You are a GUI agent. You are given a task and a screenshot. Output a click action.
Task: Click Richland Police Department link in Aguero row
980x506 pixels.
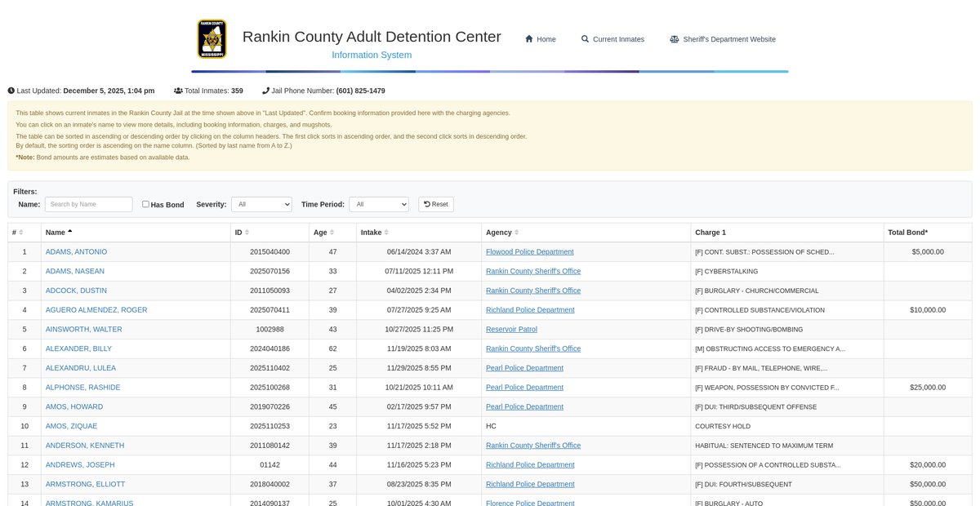pos(530,310)
